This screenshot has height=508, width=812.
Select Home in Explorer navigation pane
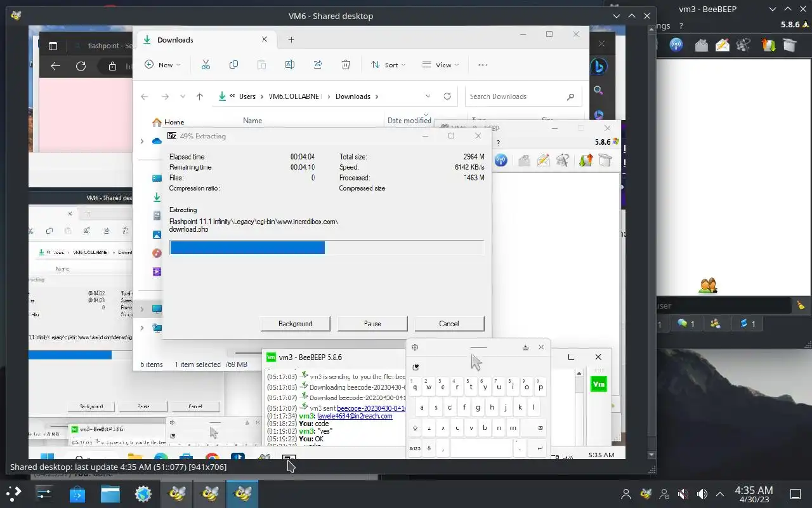click(167, 122)
